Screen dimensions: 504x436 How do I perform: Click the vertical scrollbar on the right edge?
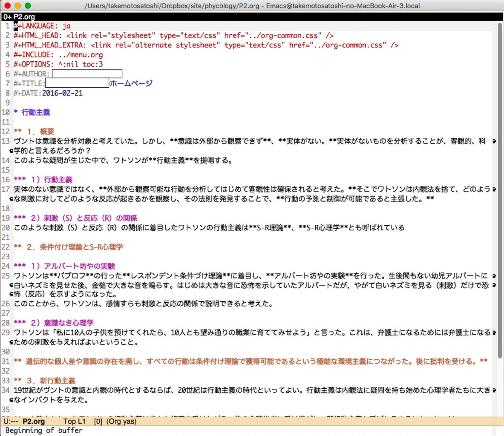pos(500,189)
